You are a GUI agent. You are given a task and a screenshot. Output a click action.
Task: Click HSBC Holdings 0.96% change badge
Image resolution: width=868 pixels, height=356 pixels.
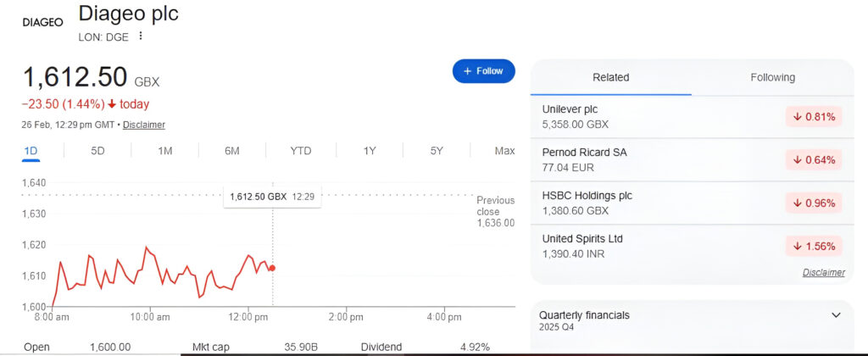tap(814, 203)
